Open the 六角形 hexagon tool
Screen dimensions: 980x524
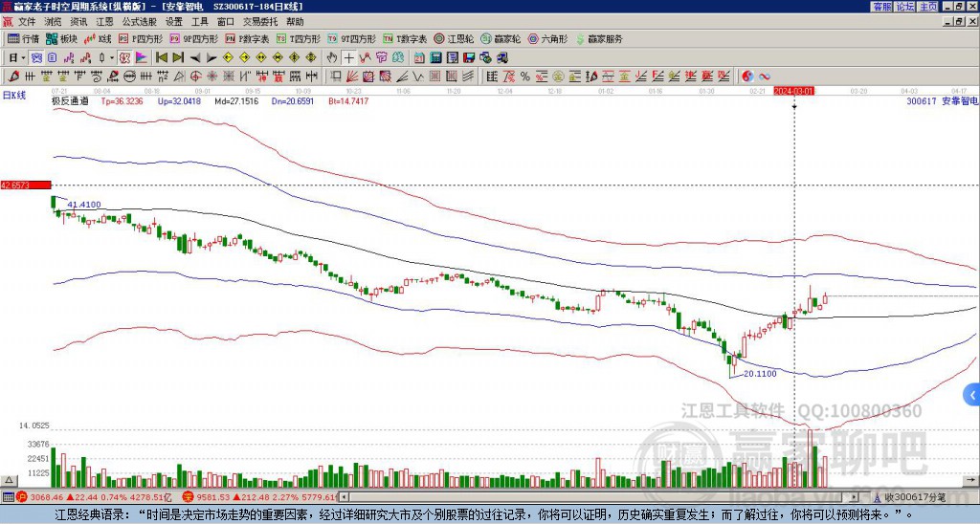pyautogui.click(x=547, y=38)
